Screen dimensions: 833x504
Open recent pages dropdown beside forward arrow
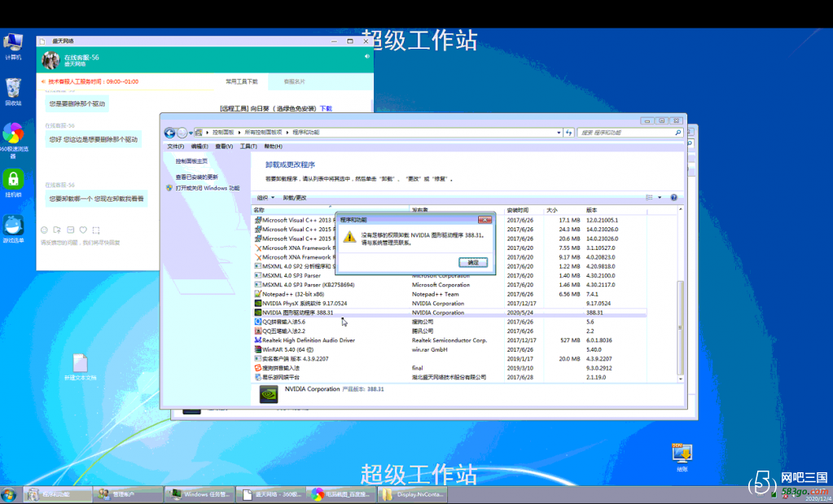pyautogui.click(x=191, y=134)
